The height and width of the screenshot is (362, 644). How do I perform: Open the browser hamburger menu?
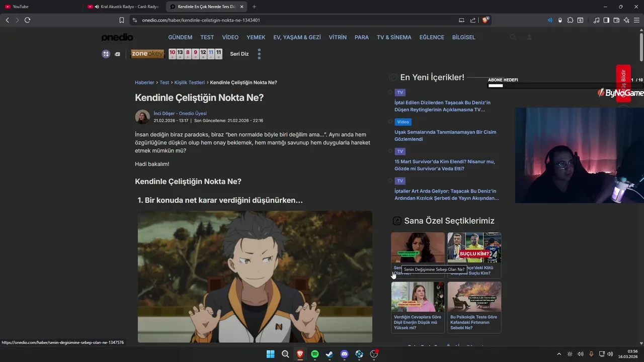pyautogui.click(x=636, y=20)
